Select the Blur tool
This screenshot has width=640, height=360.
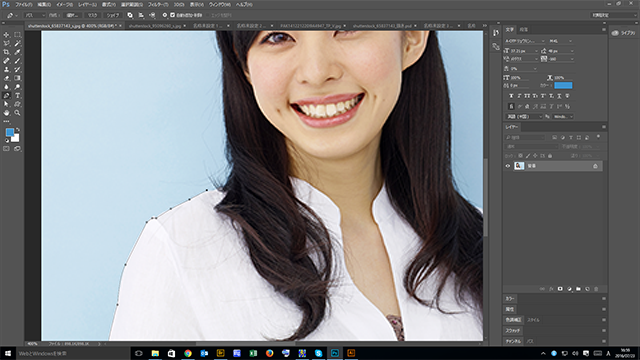[6, 87]
